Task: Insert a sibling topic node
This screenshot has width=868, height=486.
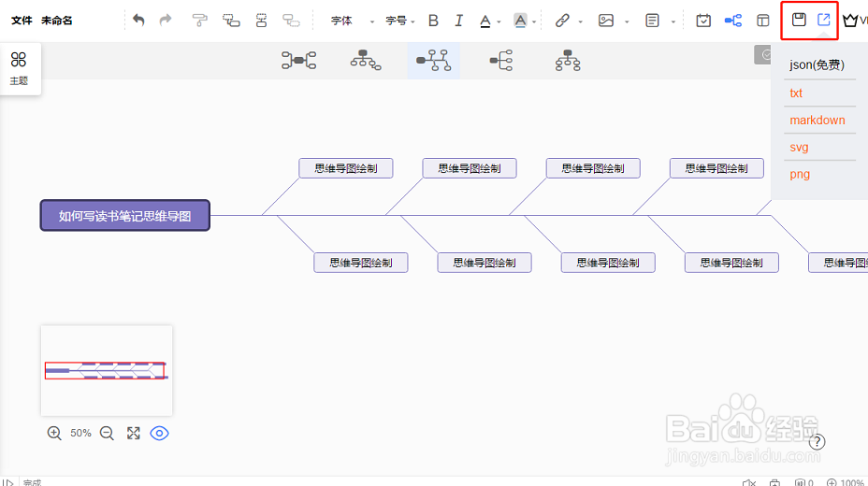Action: click(261, 21)
